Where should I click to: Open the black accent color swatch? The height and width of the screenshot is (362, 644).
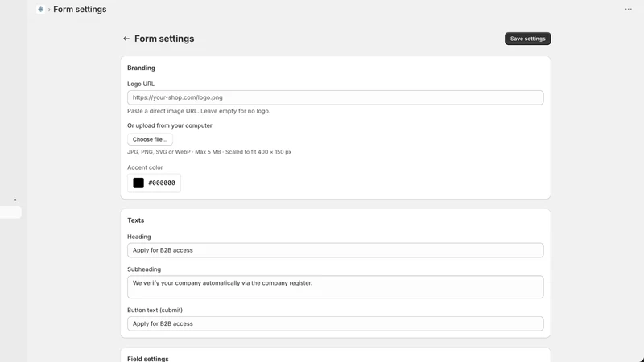pyautogui.click(x=138, y=183)
